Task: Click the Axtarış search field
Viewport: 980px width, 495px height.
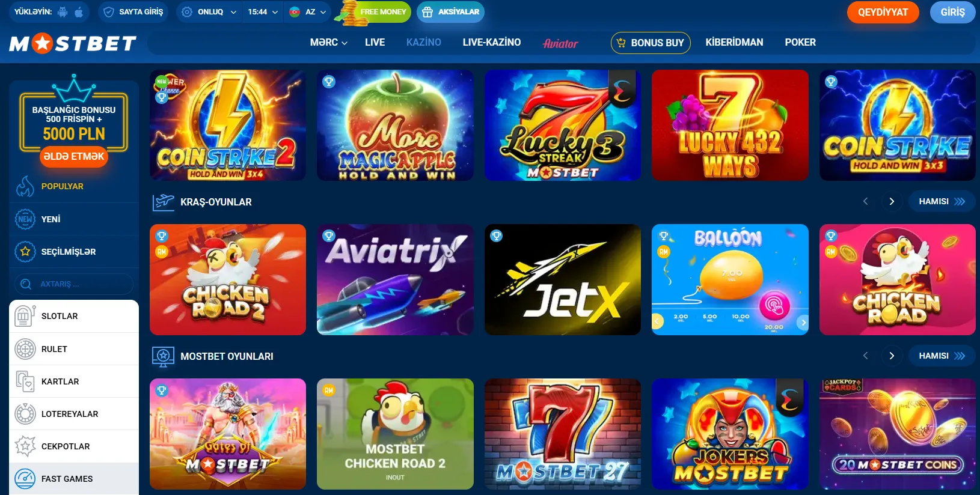Action: (74, 284)
